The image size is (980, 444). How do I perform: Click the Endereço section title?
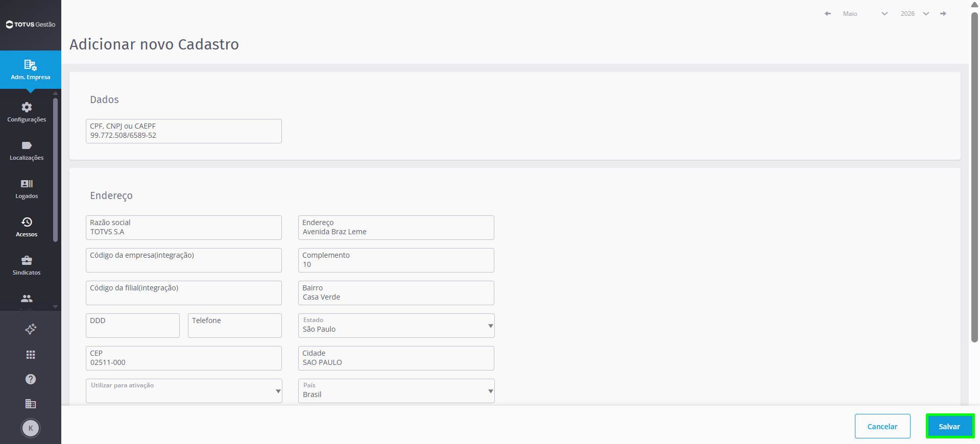(x=111, y=196)
